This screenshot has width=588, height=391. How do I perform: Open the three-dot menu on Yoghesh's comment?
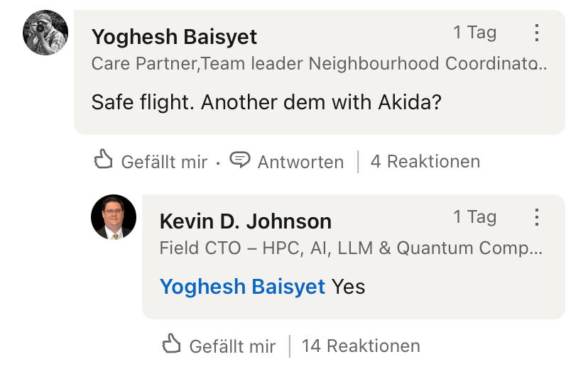point(537,33)
